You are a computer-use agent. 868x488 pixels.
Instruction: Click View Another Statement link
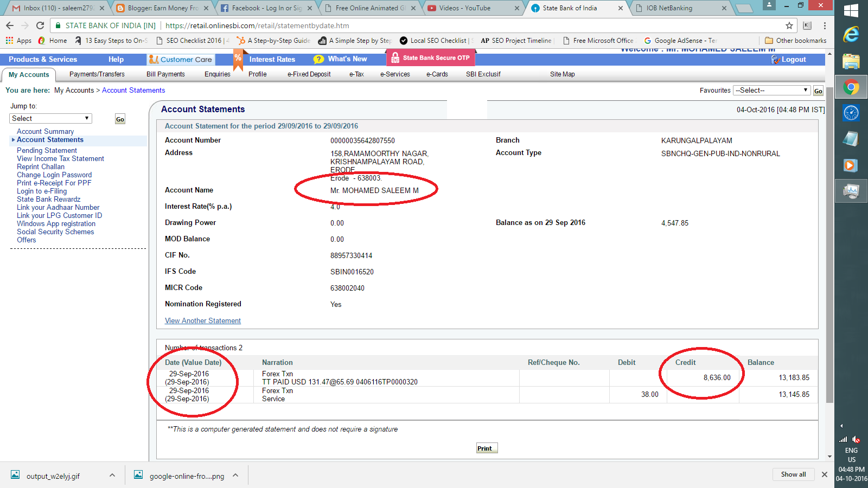pos(203,321)
